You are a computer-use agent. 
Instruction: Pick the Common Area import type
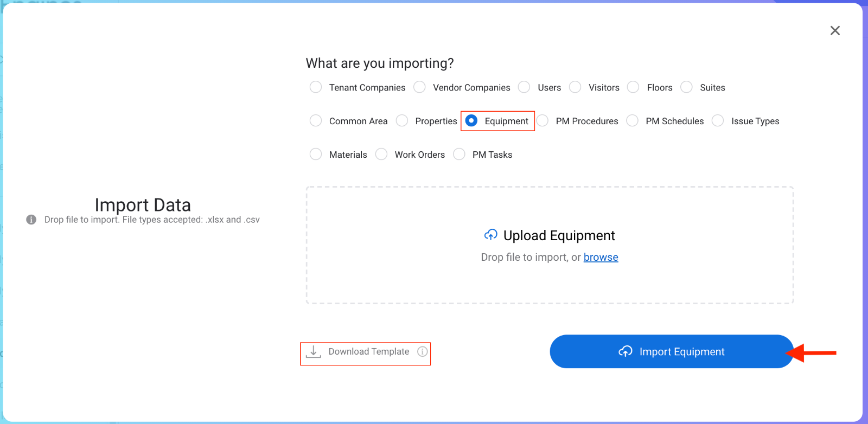[316, 121]
